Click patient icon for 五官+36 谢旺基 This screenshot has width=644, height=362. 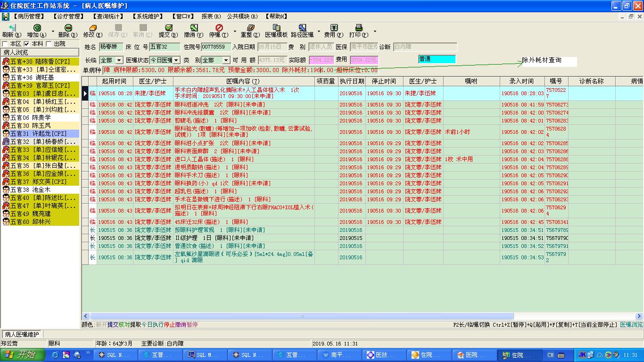(6, 77)
